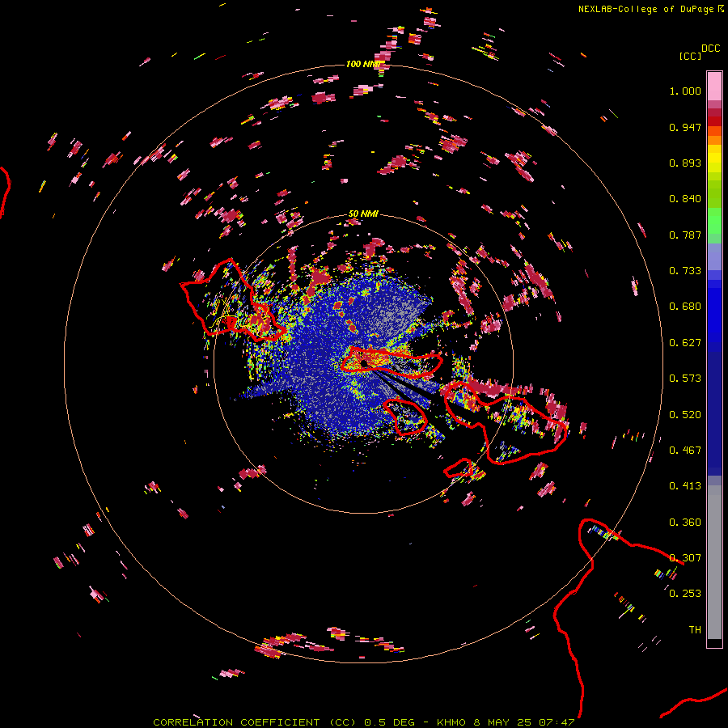Click the DCC label above the color scale
The height and width of the screenshot is (728, 728).
coord(711,49)
